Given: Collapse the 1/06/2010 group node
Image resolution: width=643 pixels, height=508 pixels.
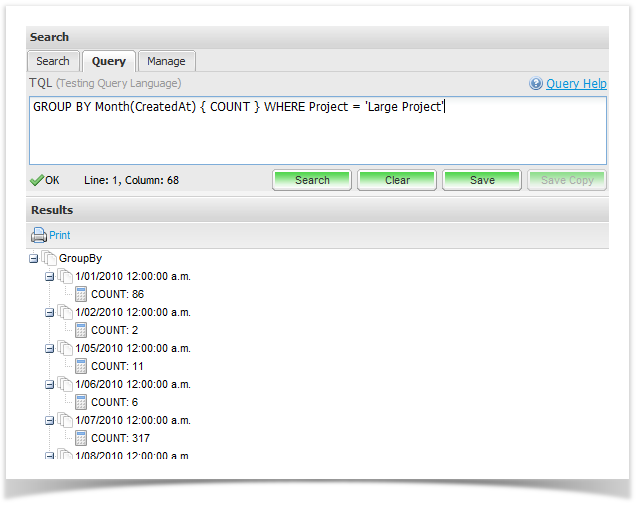Looking at the screenshot, I should click(50, 384).
